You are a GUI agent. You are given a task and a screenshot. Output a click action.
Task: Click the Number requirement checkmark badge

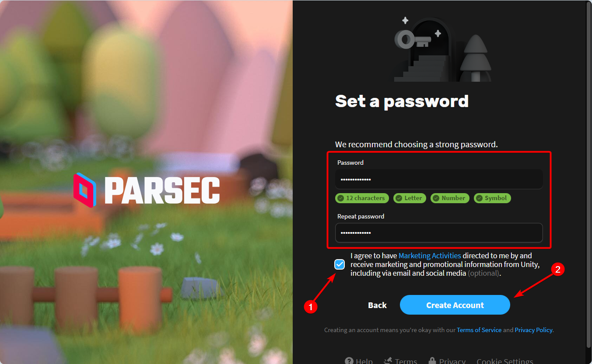click(450, 198)
